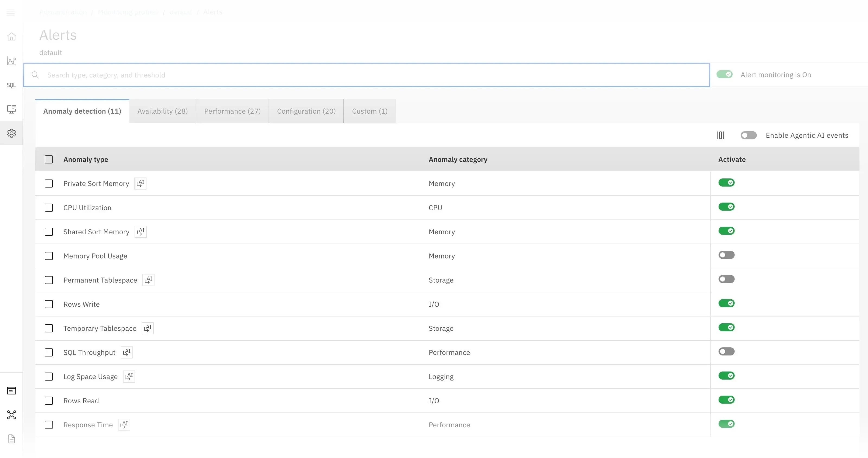Deactivate CPU Utilization anomaly
This screenshot has width=868, height=458.
(726, 207)
